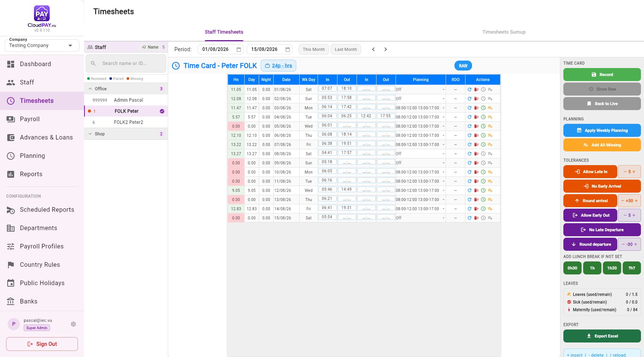Toggle Allow Late In tolerance
This screenshot has height=357, width=644.
point(590,172)
